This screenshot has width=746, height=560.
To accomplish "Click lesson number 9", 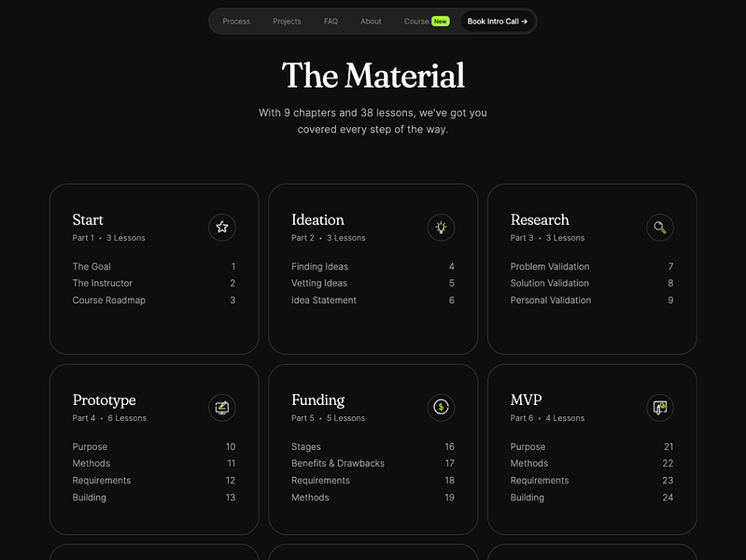I will pyautogui.click(x=670, y=301).
